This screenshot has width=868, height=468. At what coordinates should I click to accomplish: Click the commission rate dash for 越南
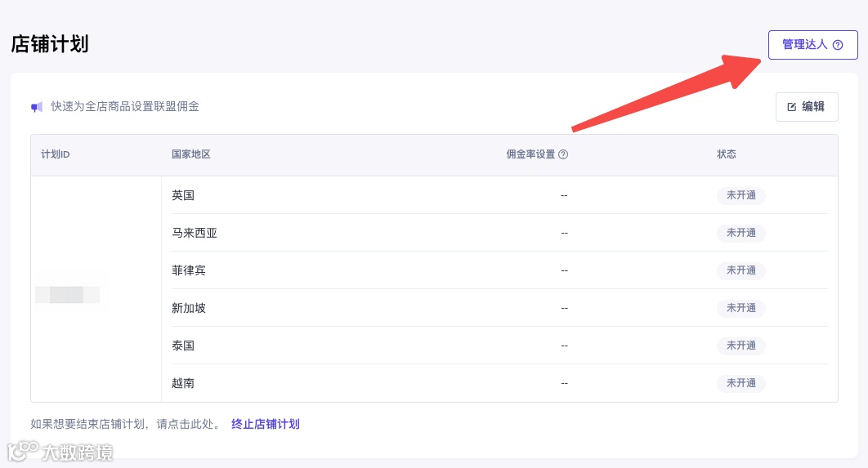(x=564, y=383)
